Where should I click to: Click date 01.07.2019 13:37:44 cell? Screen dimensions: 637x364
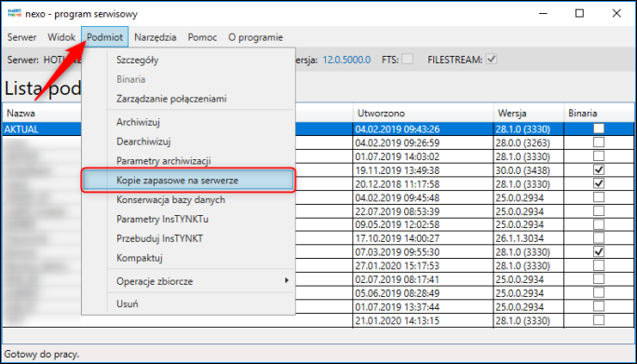423,307
